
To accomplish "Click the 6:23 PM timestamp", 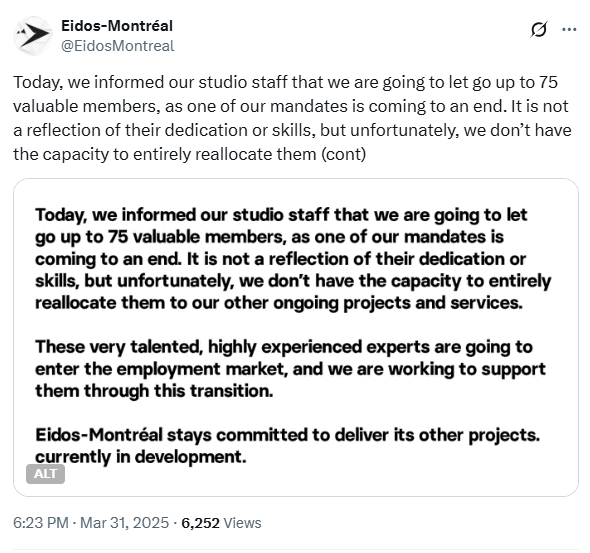I will [x=41, y=523].
